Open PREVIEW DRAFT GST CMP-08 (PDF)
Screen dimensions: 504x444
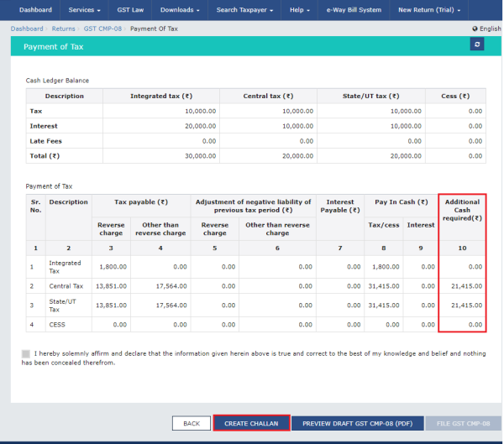point(357,423)
